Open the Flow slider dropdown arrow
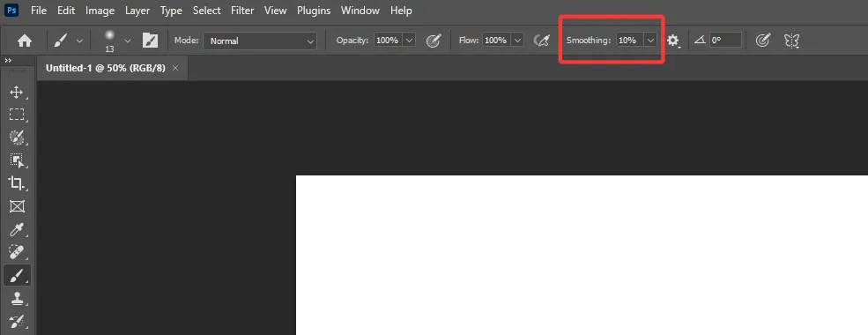Image resolution: width=868 pixels, height=335 pixels. pos(518,41)
